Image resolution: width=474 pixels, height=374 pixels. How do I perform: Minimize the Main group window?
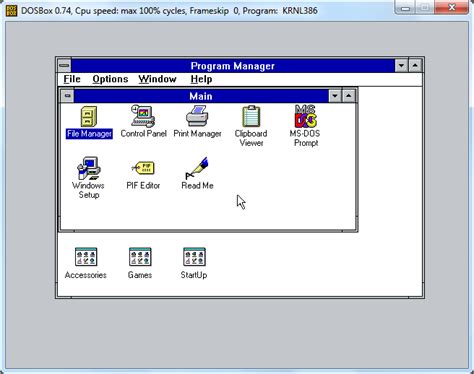335,96
